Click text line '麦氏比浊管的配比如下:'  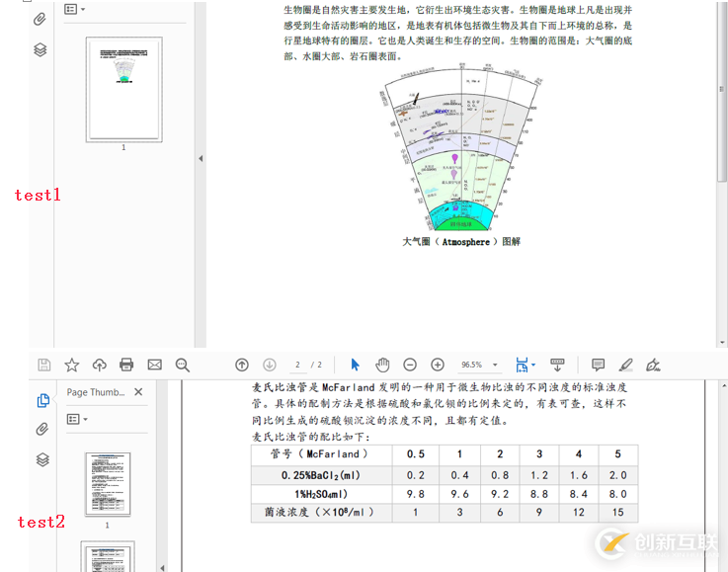tap(311, 437)
